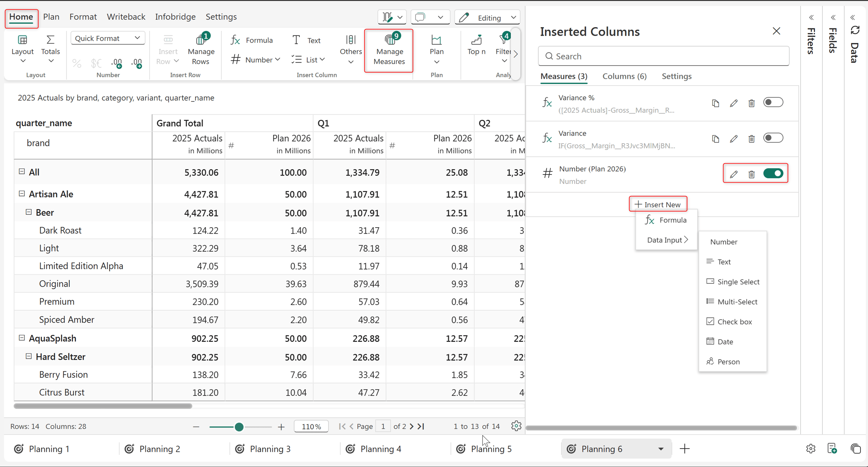Turn on the Variance measure toggle

coord(773,138)
